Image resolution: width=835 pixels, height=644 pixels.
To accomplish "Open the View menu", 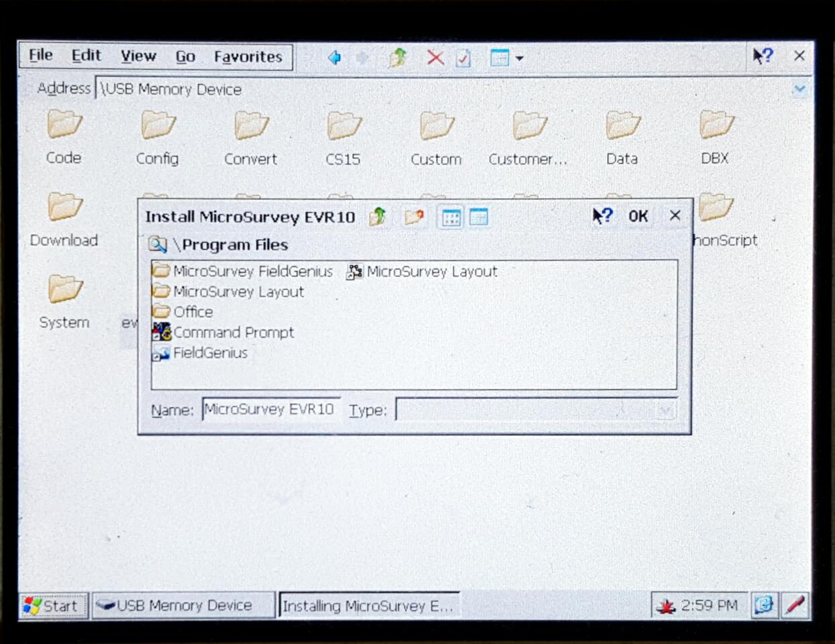I will pos(138,56).
